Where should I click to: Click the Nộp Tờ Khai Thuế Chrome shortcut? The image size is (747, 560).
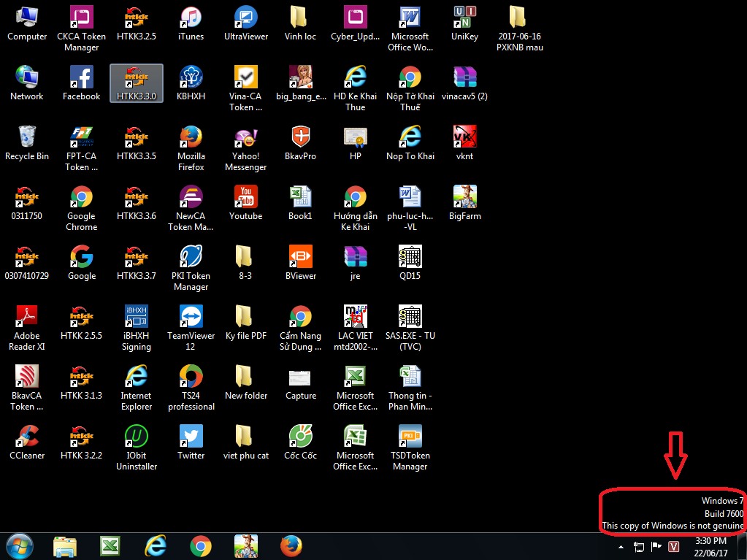point(410,88)
